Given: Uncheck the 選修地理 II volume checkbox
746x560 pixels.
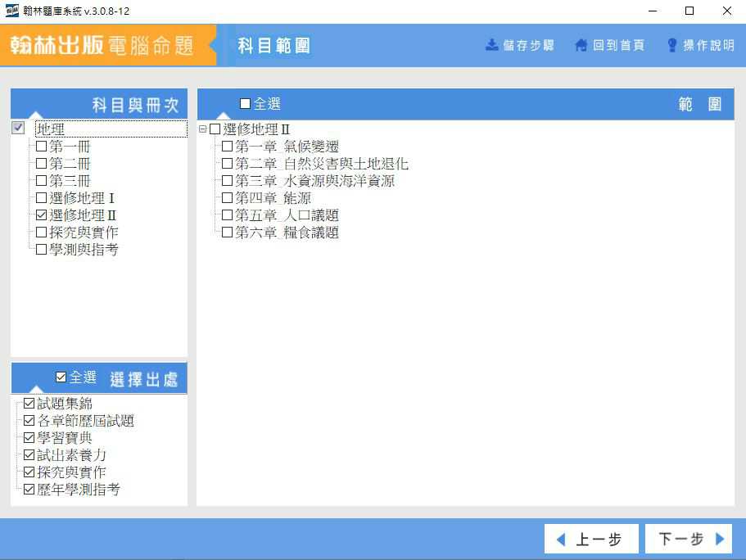Looking at the screenshot, I should point(42,215).
